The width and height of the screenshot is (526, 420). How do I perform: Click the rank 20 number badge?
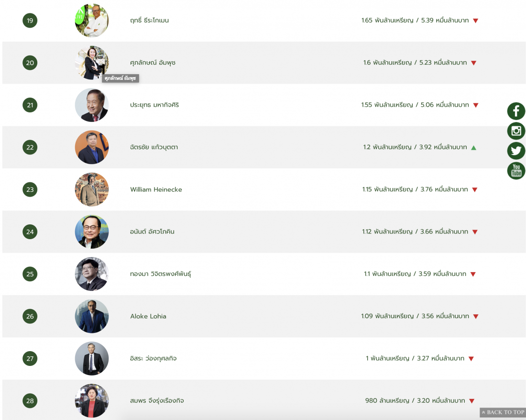pyautogui.click(x=30, y=63)
